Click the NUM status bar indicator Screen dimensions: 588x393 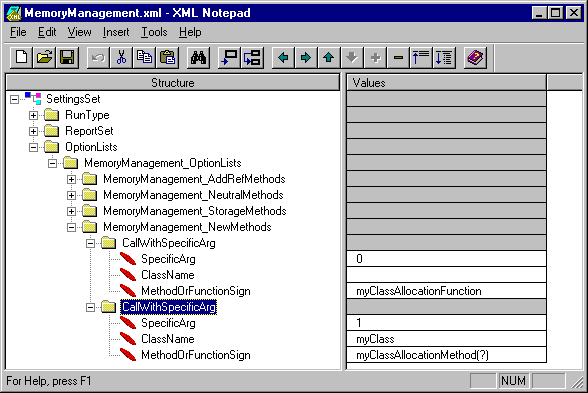pyautogui.click(x=513, y=381)
